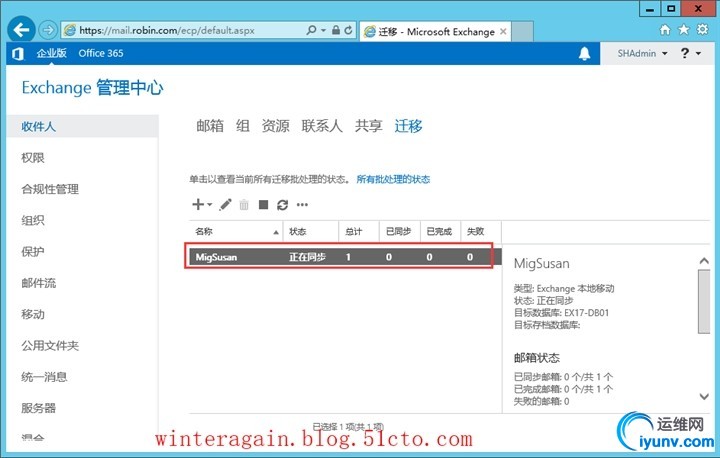The width and height of the screenshot is (720, 458).
Task: Click the details pane scroll down arrow
Action: pyautogui.click(x=704, y=396)
